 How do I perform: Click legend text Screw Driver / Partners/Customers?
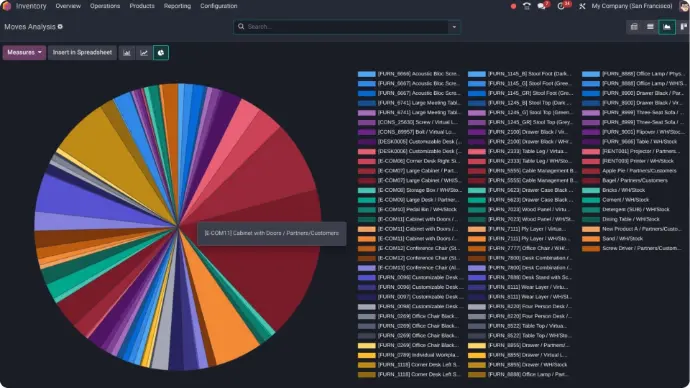click(641, 248)
